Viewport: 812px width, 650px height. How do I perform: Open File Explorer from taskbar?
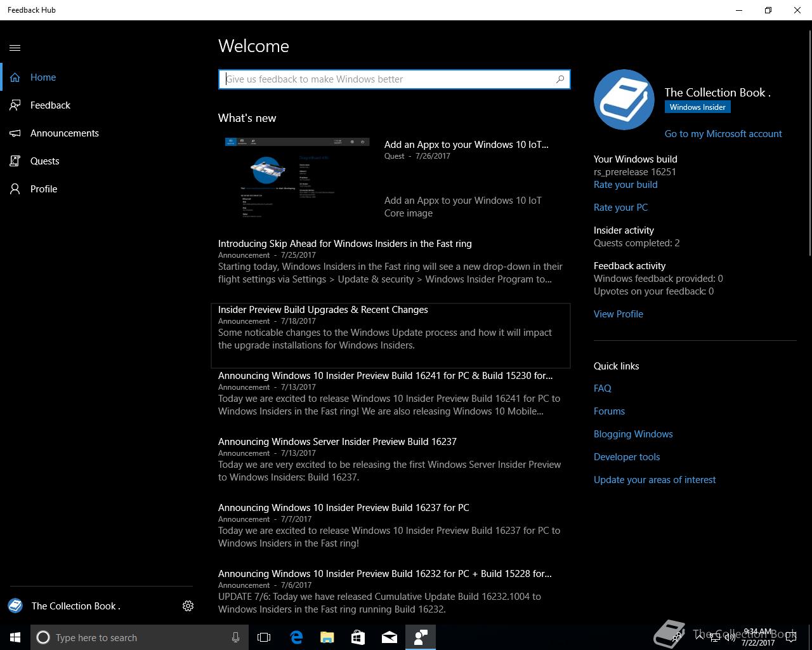[327, 637]
